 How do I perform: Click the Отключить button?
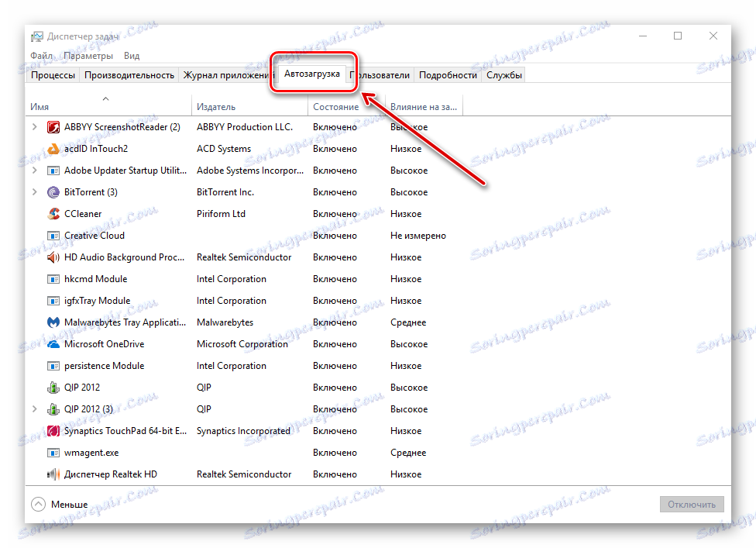click(692, 504)
